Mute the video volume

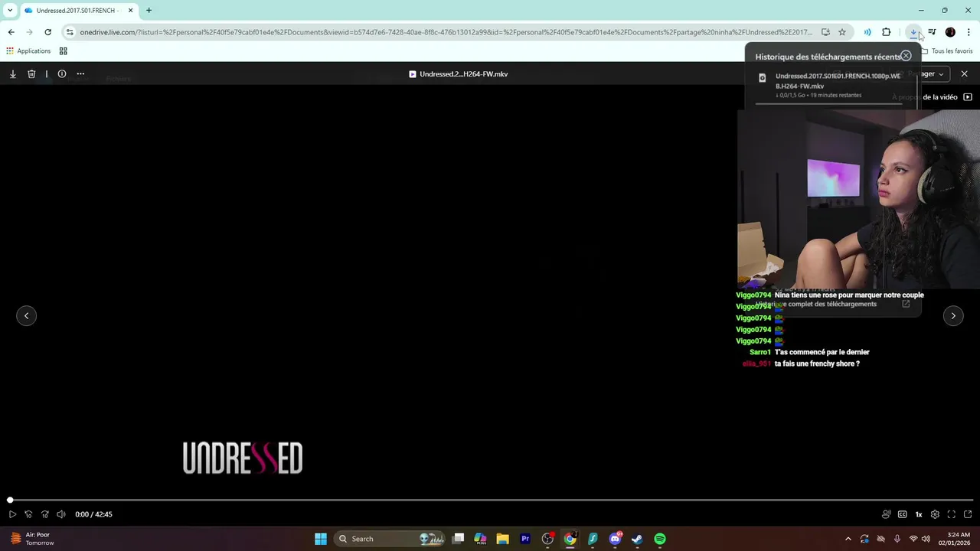pos(61,514)
